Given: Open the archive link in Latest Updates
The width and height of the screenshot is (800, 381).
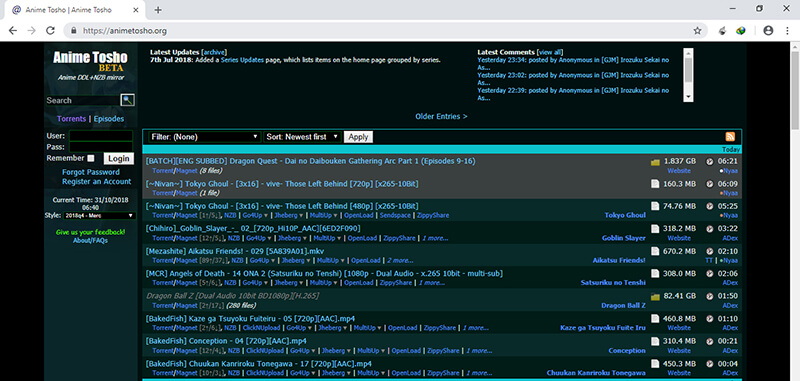Looking at the screenshot, I should 214,52.
